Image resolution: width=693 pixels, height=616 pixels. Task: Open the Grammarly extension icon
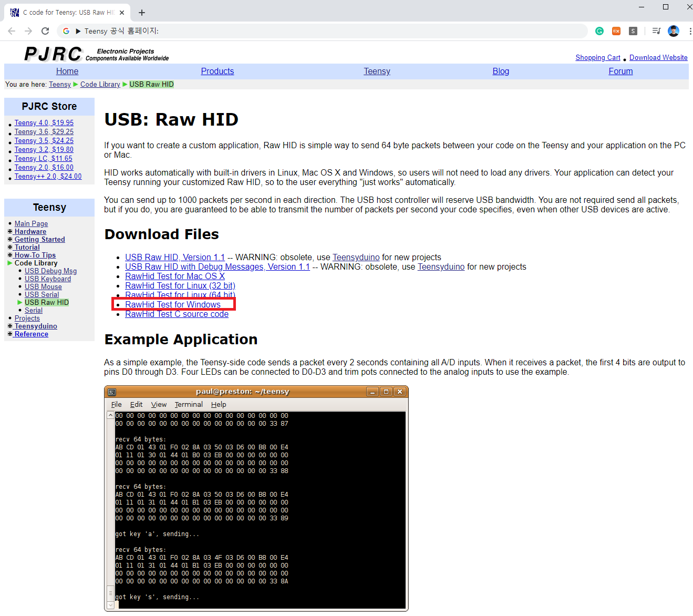pyautogui.click(x=599, y=31)
